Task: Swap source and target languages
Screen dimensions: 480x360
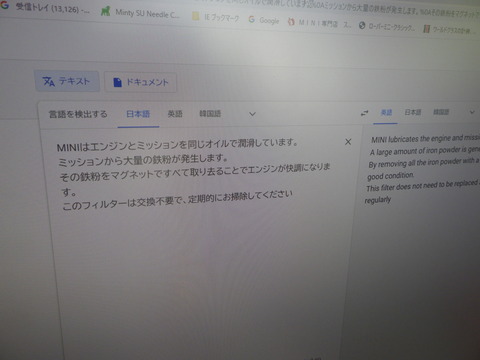Action: point(364,113)
